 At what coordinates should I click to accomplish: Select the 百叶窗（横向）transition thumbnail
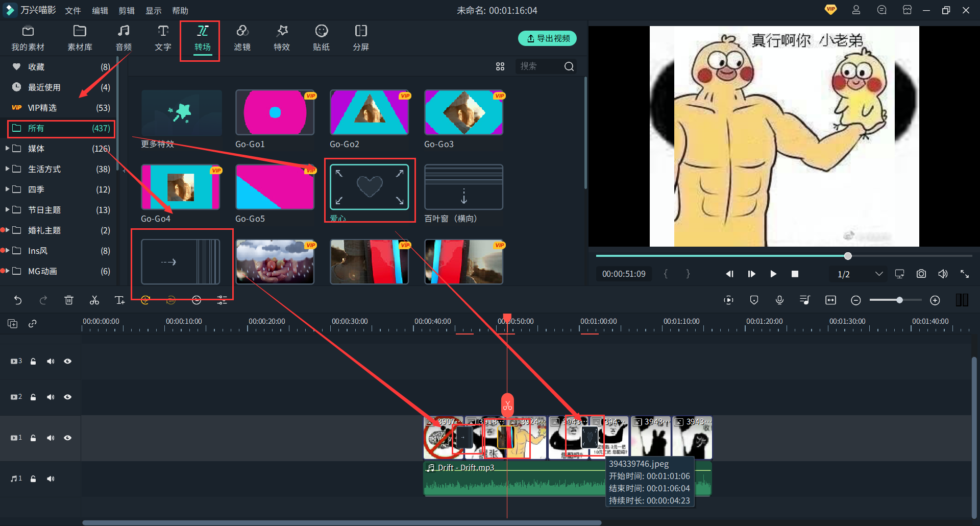[x=463, y=187]
